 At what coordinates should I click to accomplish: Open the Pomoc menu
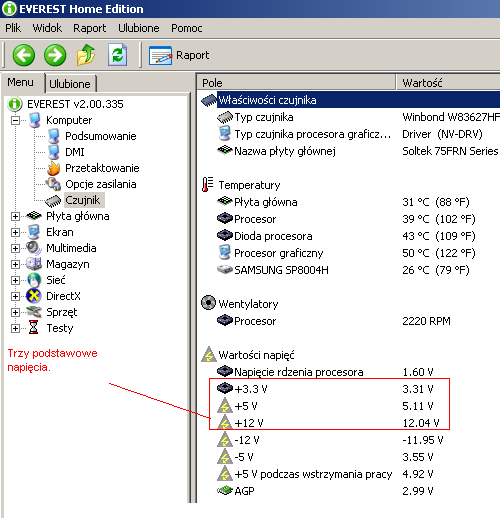pos(187,28)
